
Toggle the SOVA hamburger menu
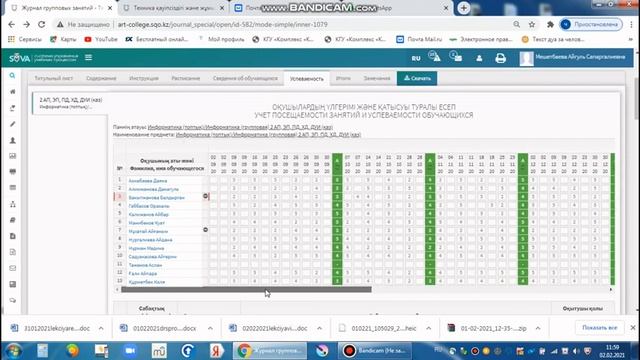click(x=89, y=58)
